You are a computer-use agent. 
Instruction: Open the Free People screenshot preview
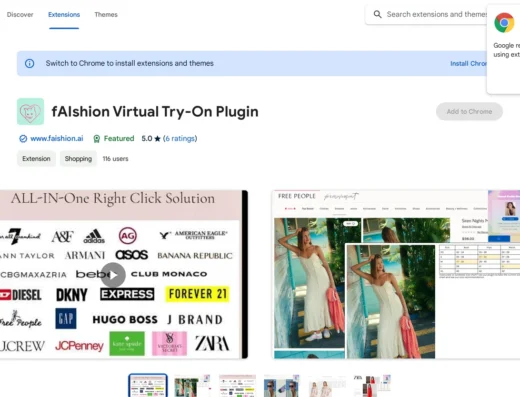click(396, 275)
